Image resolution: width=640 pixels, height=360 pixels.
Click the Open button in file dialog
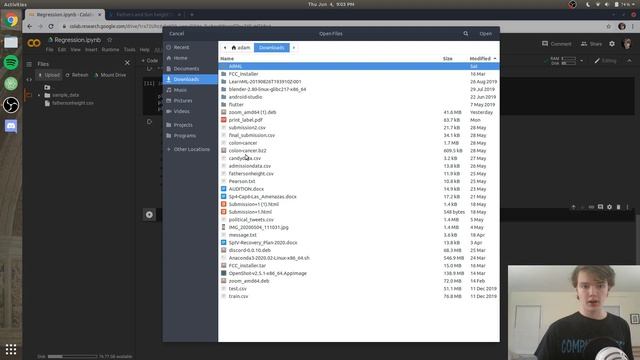(x=485, y=33)
